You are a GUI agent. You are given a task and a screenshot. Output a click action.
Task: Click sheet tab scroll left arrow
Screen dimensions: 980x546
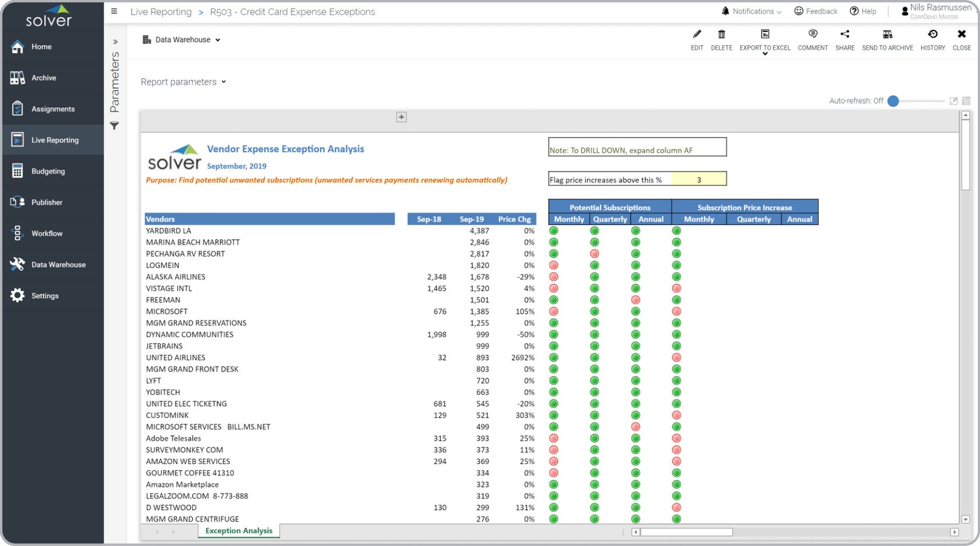(x=157, y=532)
